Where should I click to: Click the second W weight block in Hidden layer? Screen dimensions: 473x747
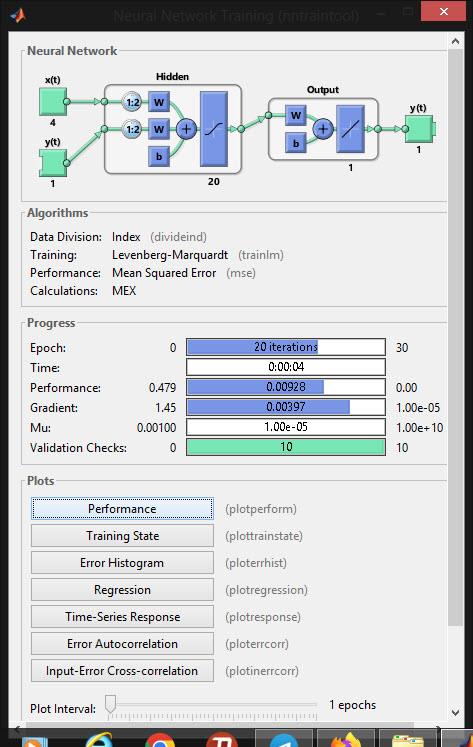pos(159,129)
